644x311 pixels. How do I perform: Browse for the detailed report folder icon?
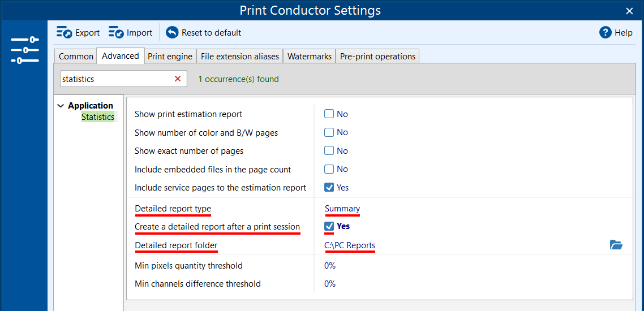[x=616, y=245]
